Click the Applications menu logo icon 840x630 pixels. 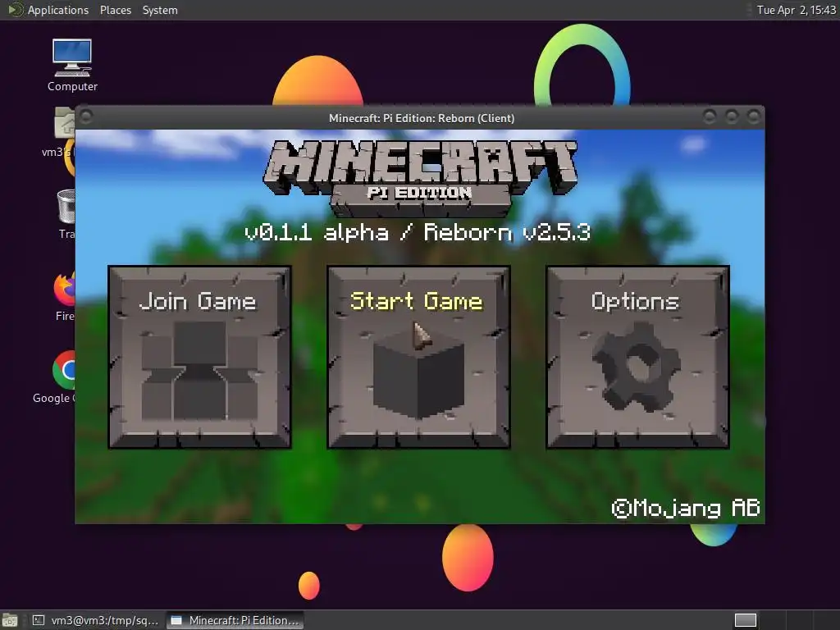point(15,10)
